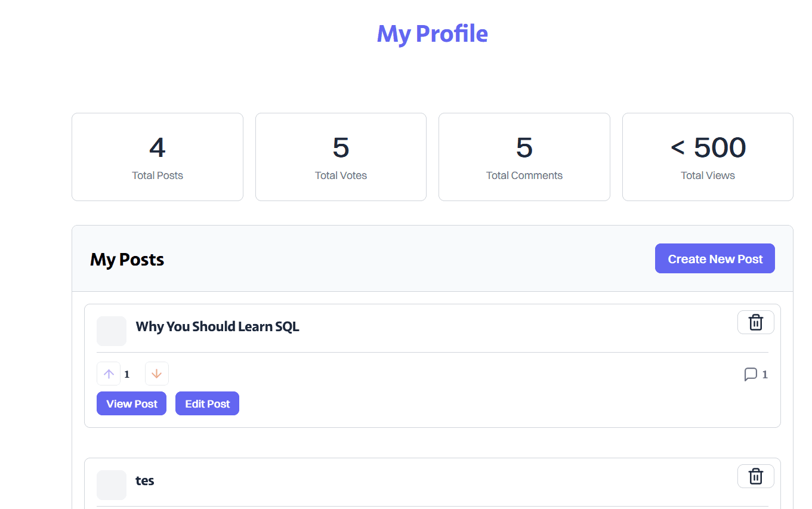
Task: Click the My Profile page heading
Action: pyautogui.click(x=432, y=33)
